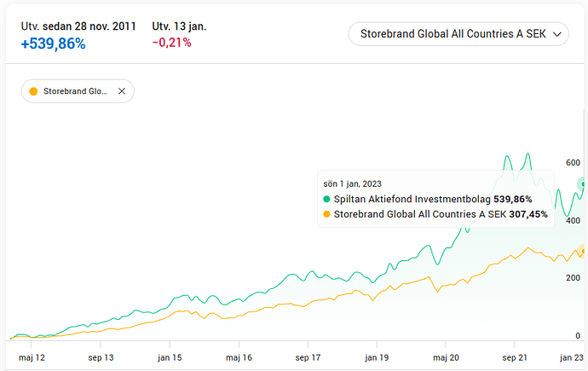Image resolution: width=588 pixels, height=371 pixels.
Task: Click the tooltip date 'sön 1 jan, 2023'
Action: point(353,184)
